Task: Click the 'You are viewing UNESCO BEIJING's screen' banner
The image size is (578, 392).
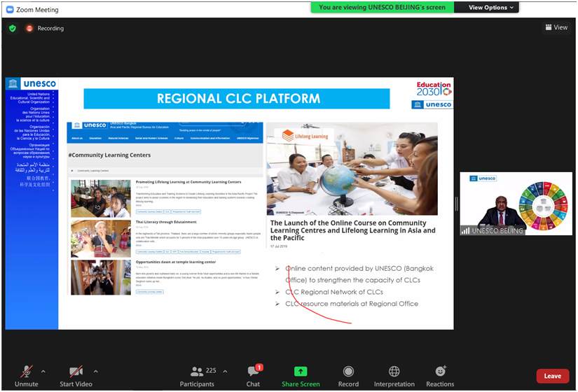Action: (383, 8)
